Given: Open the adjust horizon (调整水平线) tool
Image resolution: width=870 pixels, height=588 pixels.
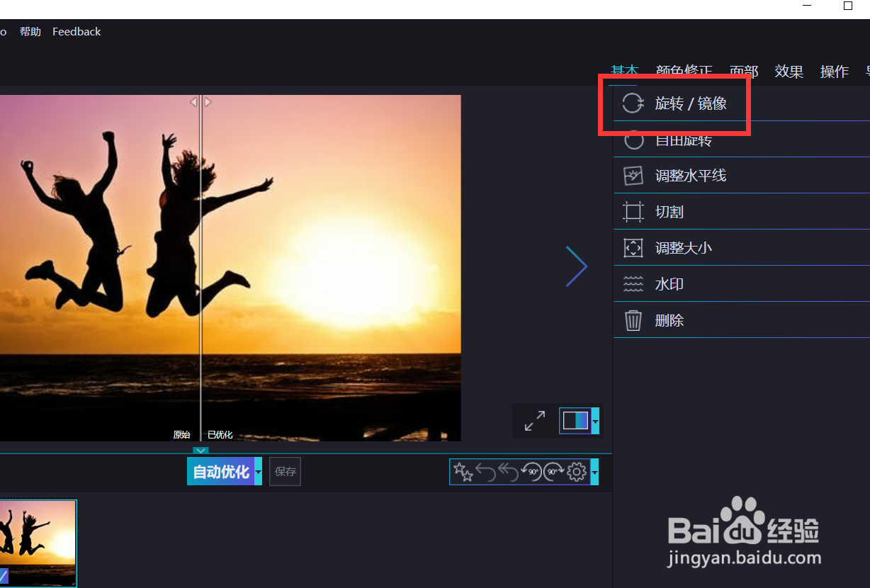Looking at the screenshot, I should (x=741, y=176).
